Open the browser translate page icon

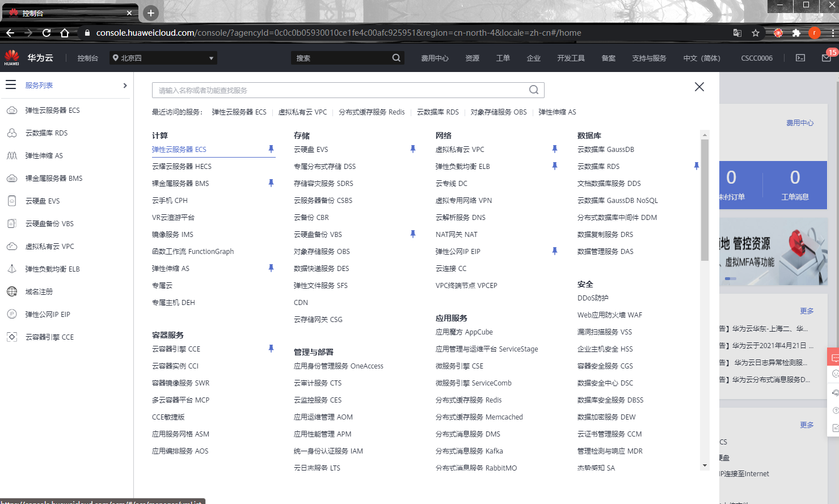click(x=737, y=33)
